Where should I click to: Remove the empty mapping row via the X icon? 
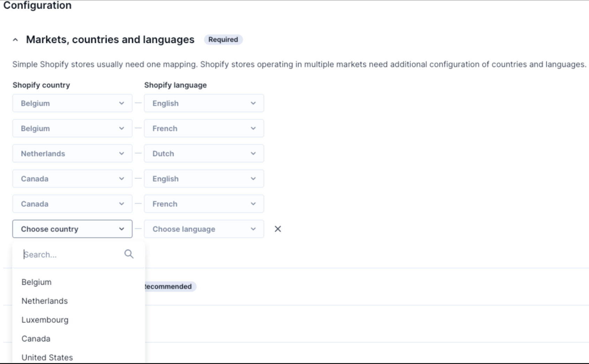(277, 229)
